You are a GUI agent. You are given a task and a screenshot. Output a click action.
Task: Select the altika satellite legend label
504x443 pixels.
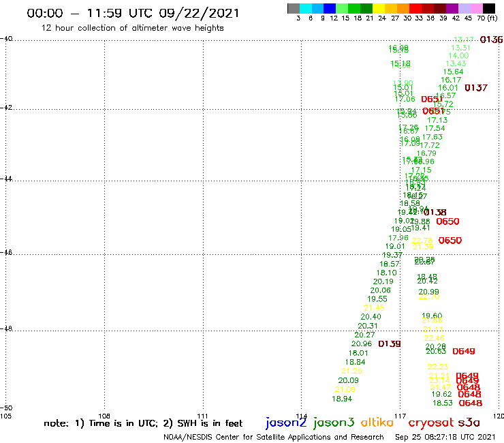pyautogui.click(x=377, y=422)
